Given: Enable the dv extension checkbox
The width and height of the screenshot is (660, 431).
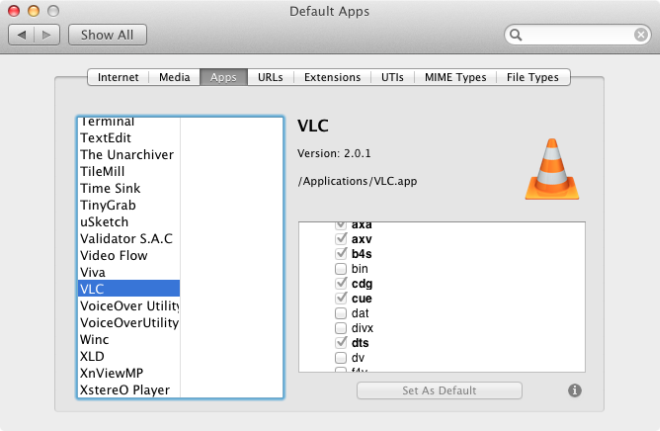Looking at the screenshot, I should click(341, 358).
